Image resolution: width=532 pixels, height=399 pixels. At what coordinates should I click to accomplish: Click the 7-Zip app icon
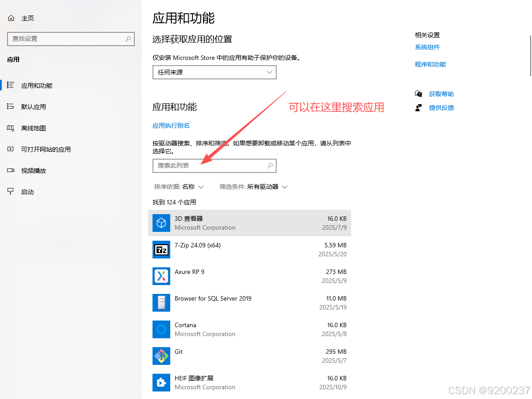pos(161,250)
